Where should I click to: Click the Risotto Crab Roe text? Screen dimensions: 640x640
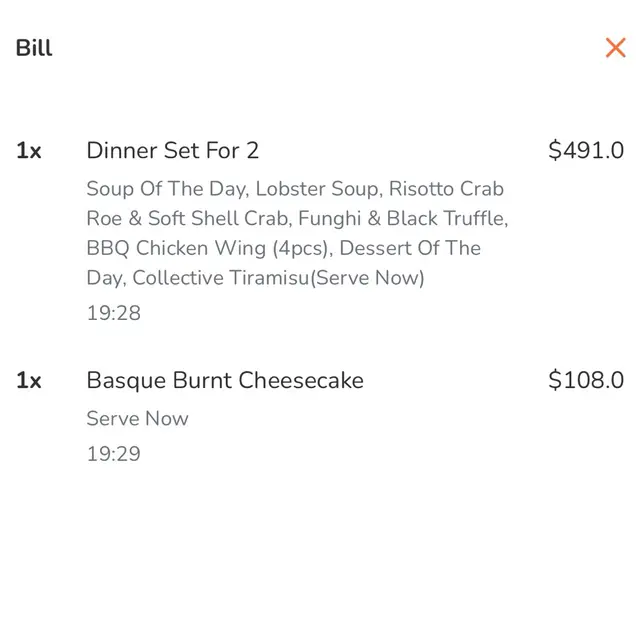click(446, 189)
